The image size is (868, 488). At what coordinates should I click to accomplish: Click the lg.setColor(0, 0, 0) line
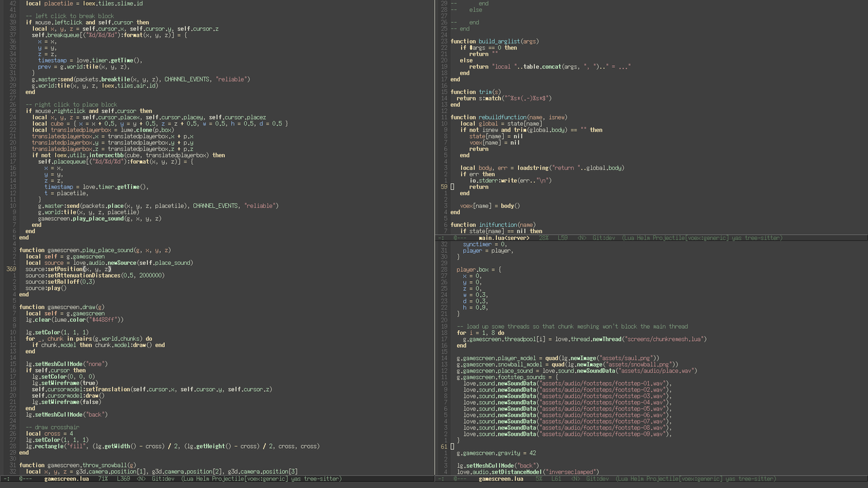pos(64,376)
